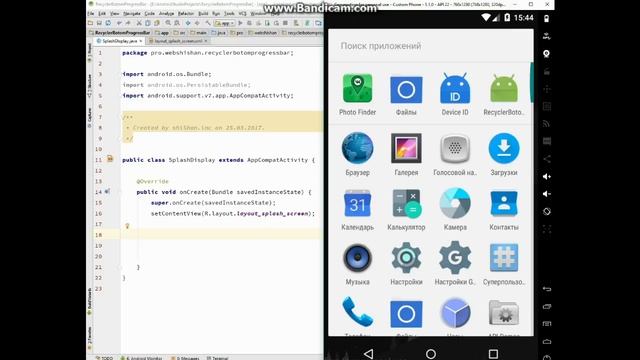The image size is (640, 360).
Task: Click Run app button in toolbar
Action: pyautogui.click(x=240, y=23)
